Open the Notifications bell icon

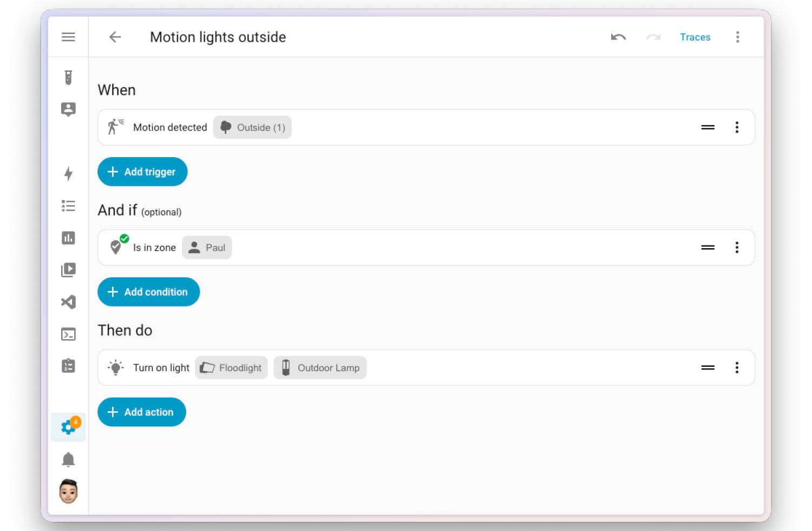click(68, 459)
